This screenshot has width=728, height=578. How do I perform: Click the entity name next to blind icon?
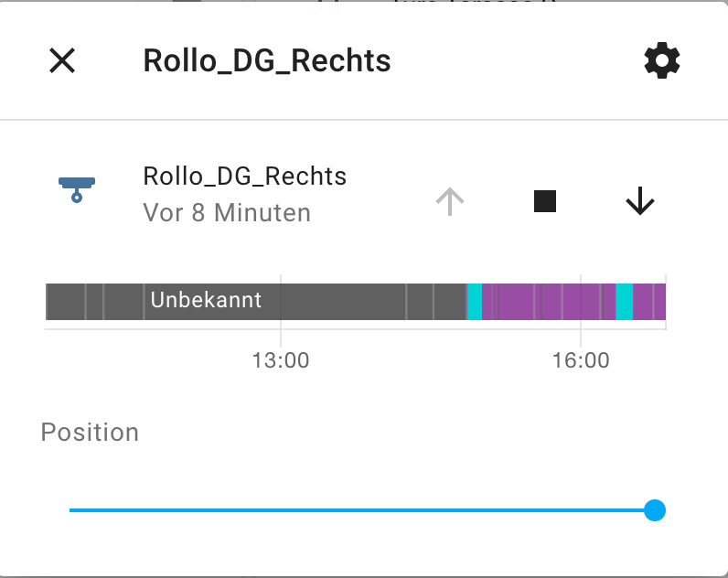point(245,176)
